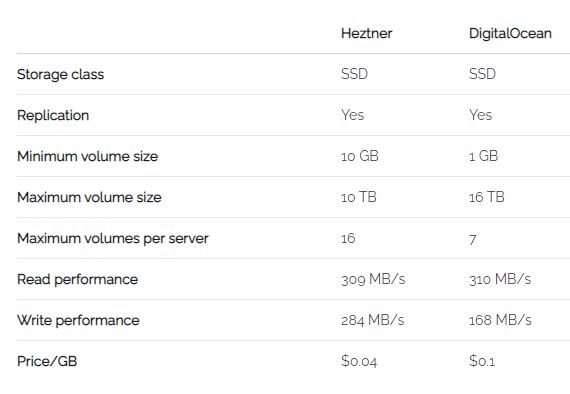Click the DigitalOcean column header
570x394 pixels.
(510, 33)
